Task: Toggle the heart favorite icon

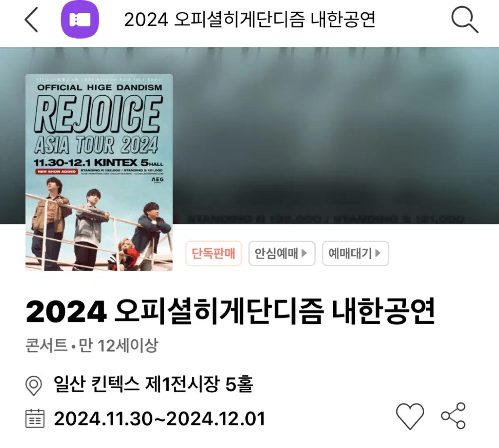Action: coord(410,416)
